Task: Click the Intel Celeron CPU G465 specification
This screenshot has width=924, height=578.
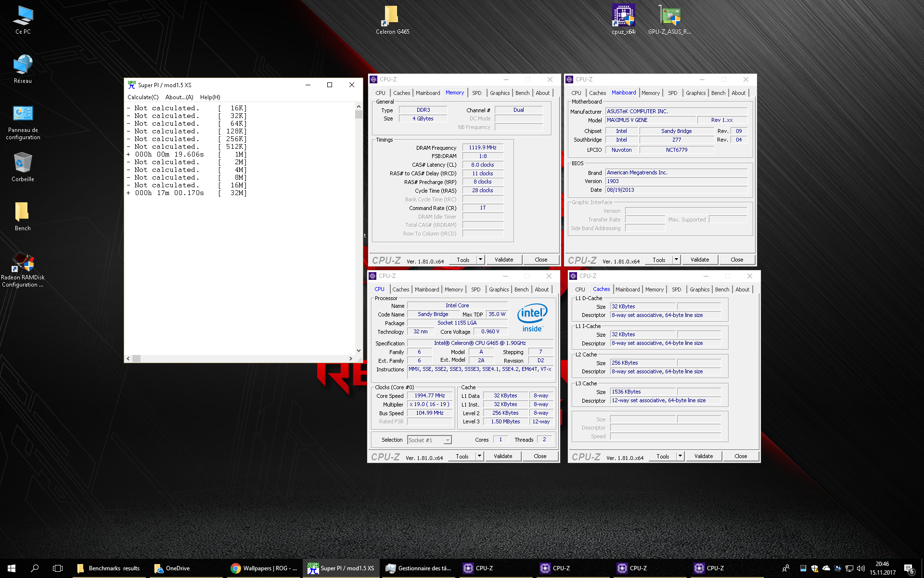Action: click(480, 343)
